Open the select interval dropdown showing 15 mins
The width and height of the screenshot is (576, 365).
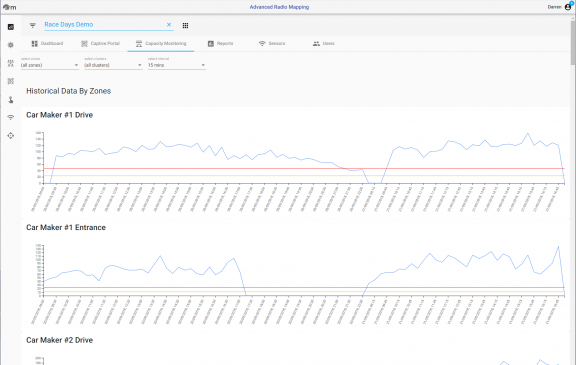coord(177,65)
